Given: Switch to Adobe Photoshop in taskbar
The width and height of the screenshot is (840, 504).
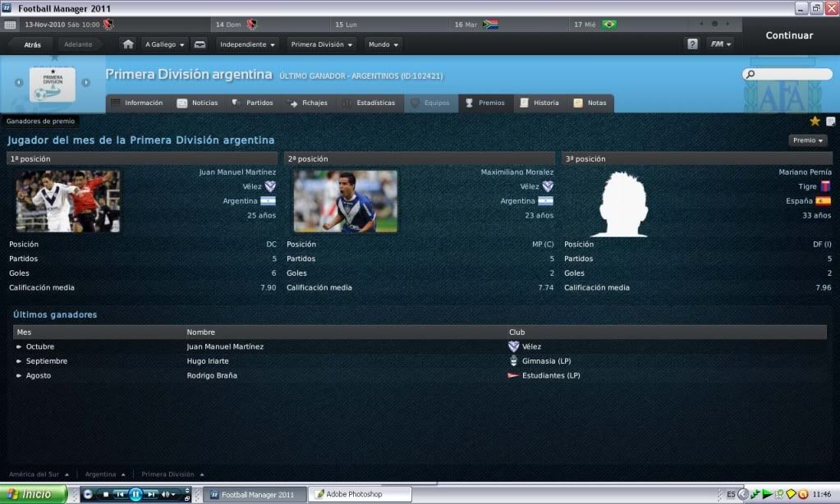Looking at the screenshot, I should point(360,494).
